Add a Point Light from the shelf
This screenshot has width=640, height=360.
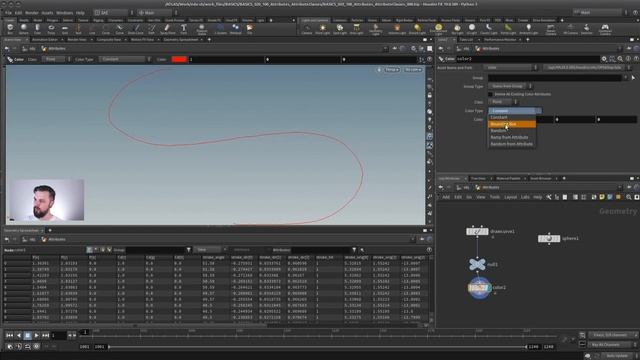pos(322,29)
